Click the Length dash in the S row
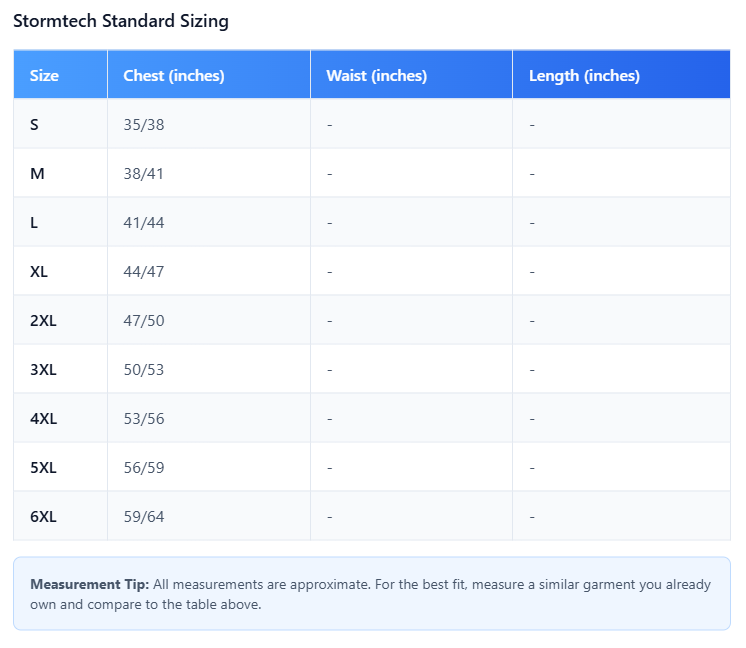The height and width of the screenshot is (648, 746). pos(532,125)
